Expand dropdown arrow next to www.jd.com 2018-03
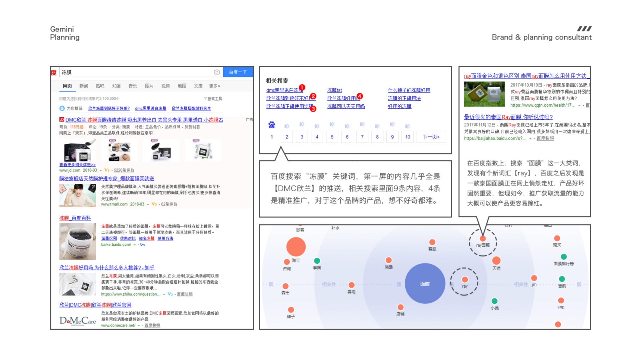644x362 pixels. point(101,170)
